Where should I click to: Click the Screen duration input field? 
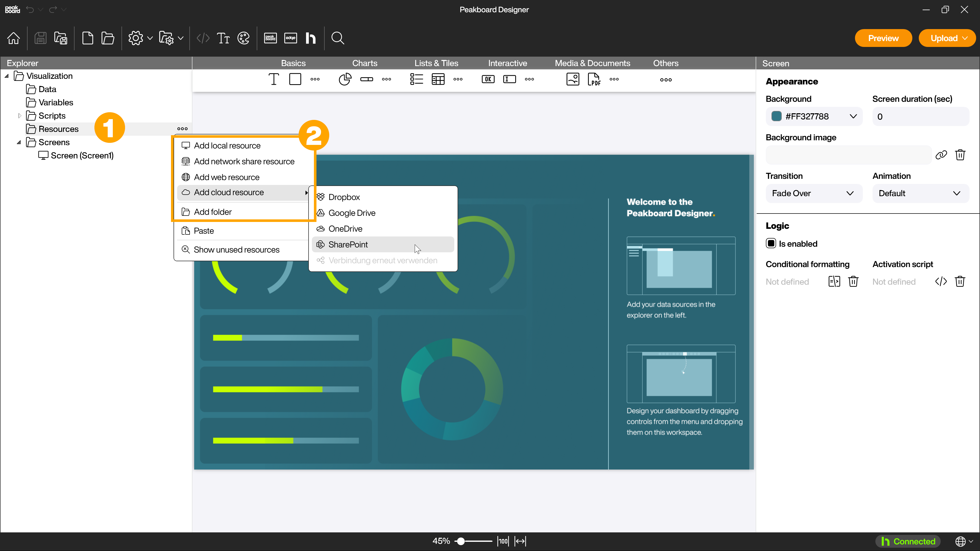pos(921,116)
